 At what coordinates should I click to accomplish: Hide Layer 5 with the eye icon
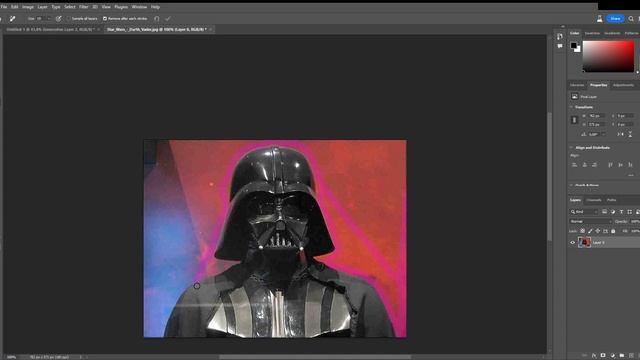573,242
